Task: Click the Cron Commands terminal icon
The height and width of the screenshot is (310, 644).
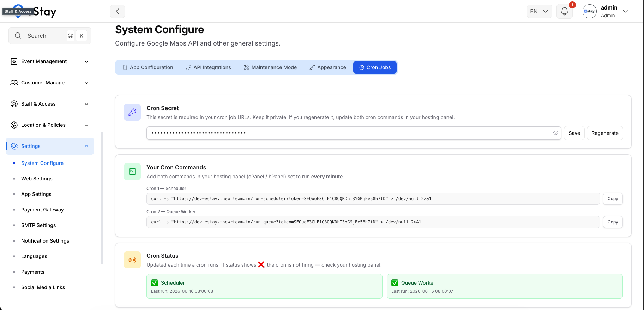Action: 132,172
